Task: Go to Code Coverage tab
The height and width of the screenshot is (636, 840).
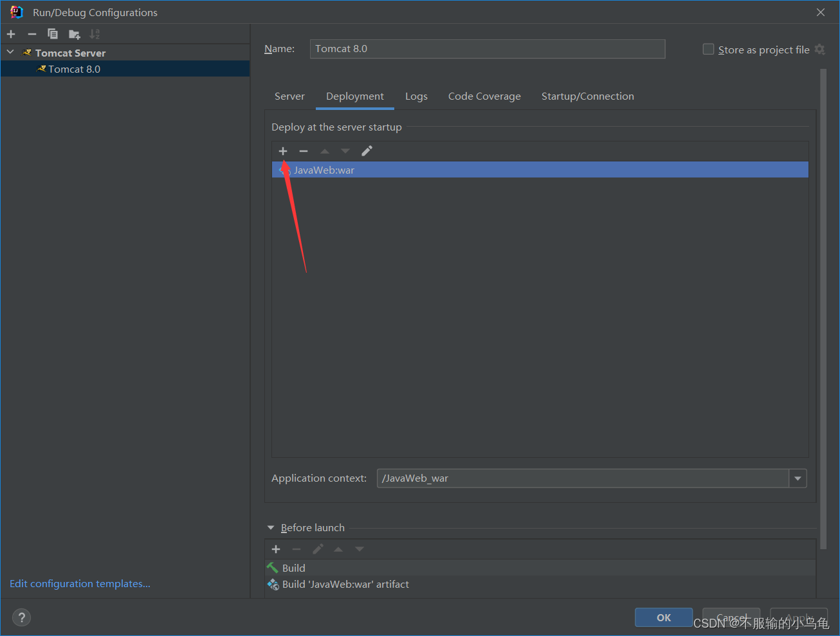Action: coord(484,96)
